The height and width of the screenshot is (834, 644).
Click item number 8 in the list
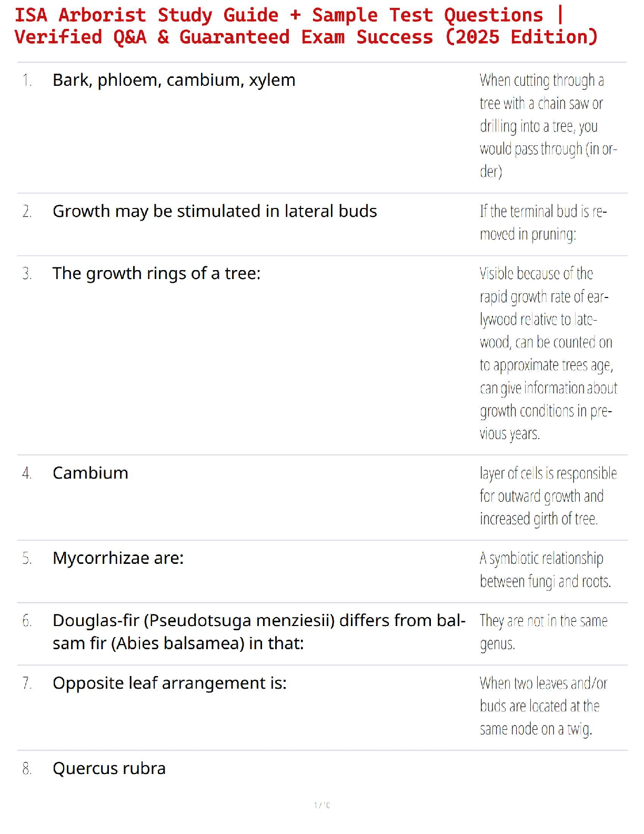click(27, 769)
